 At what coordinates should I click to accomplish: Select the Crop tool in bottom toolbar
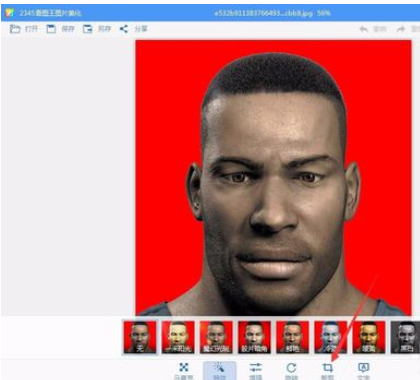(x=327, y=368)
